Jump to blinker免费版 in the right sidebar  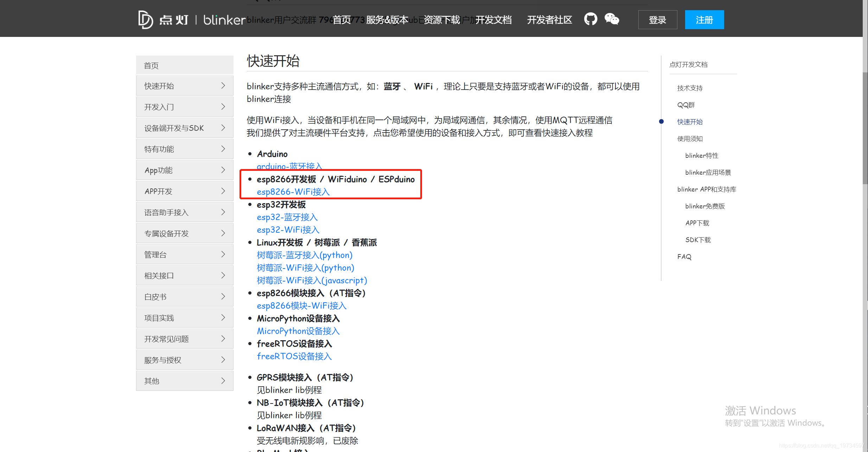point(704,206)
